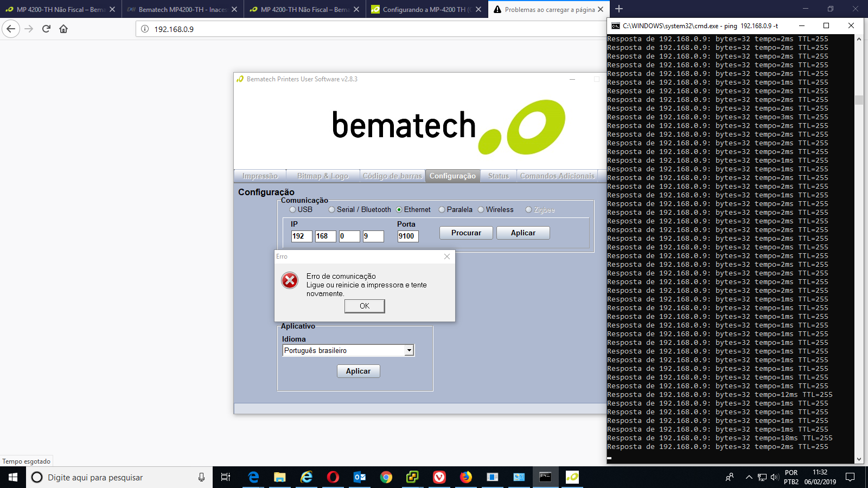
Task: Open File Explorer from taskbar
Action: point(280,477)
